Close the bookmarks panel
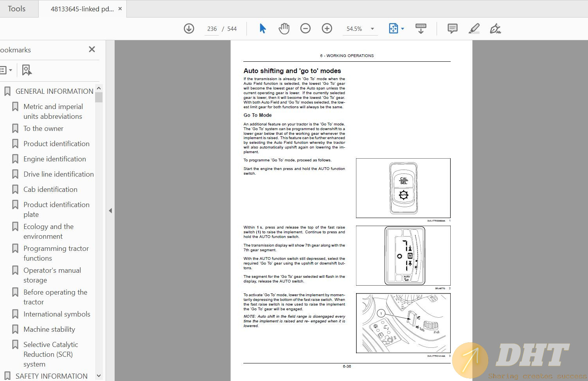This screenshot has height=381, width=588. (92, 49)
